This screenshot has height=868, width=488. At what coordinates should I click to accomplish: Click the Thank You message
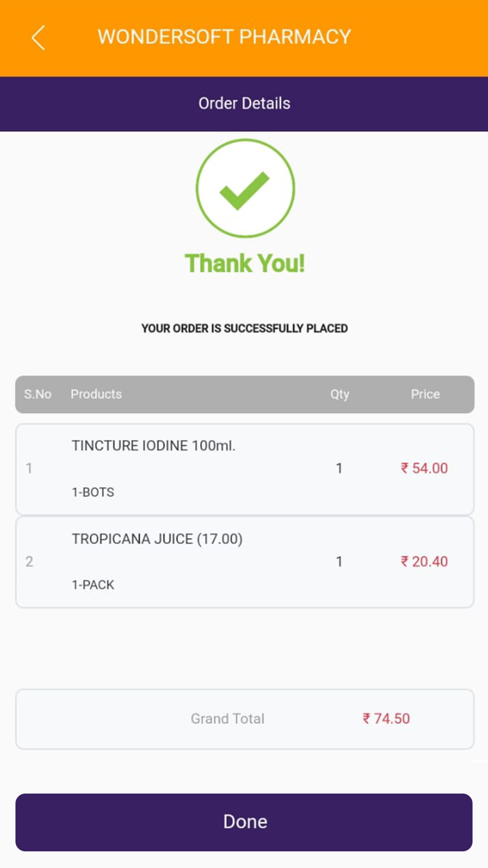(x=245, y=264)
